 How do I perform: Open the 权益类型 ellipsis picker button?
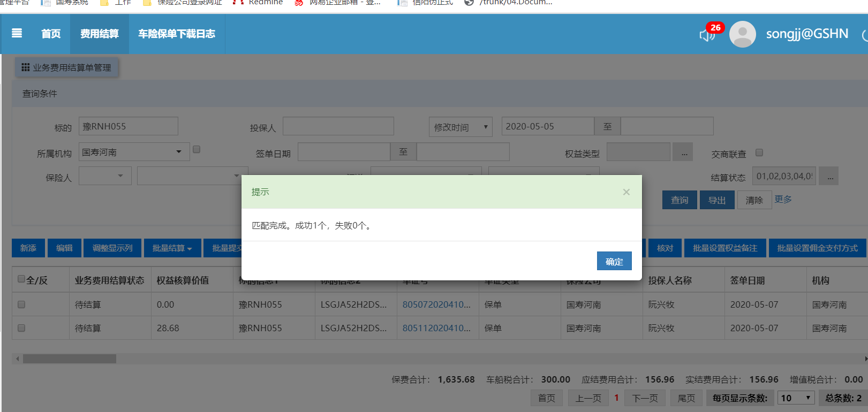(683, 152)
